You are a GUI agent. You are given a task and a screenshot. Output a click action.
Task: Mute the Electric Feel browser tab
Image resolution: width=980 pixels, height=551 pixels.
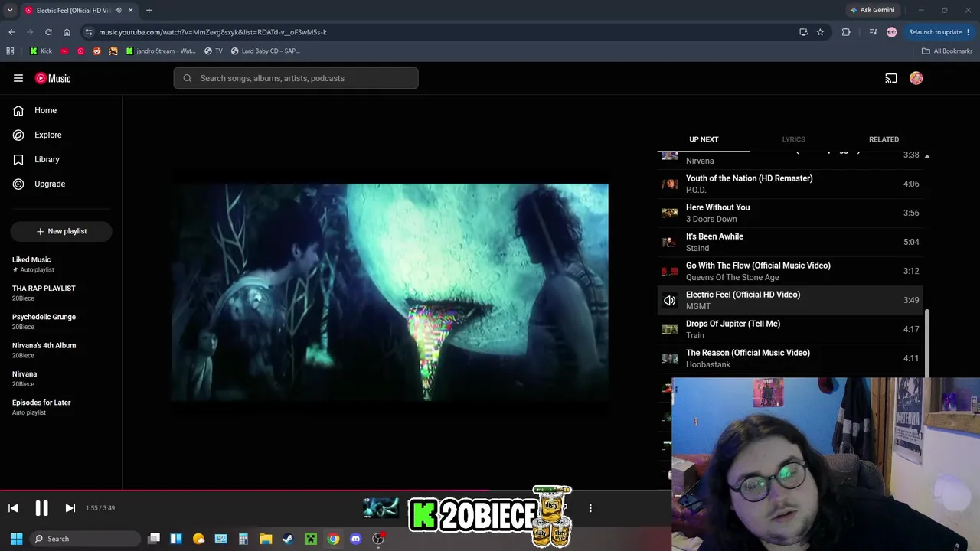[x=118, y=11]
